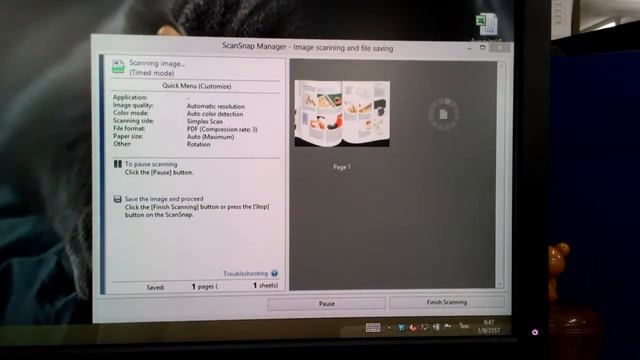Viewport: 640px width, 360px height.
Task: Click the Troubleshooting help question-mark icon
Action: [x=274, y=273]
